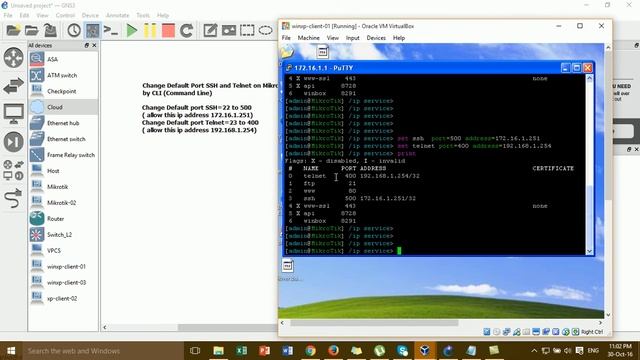Open Windows Start button

[11, 351]
